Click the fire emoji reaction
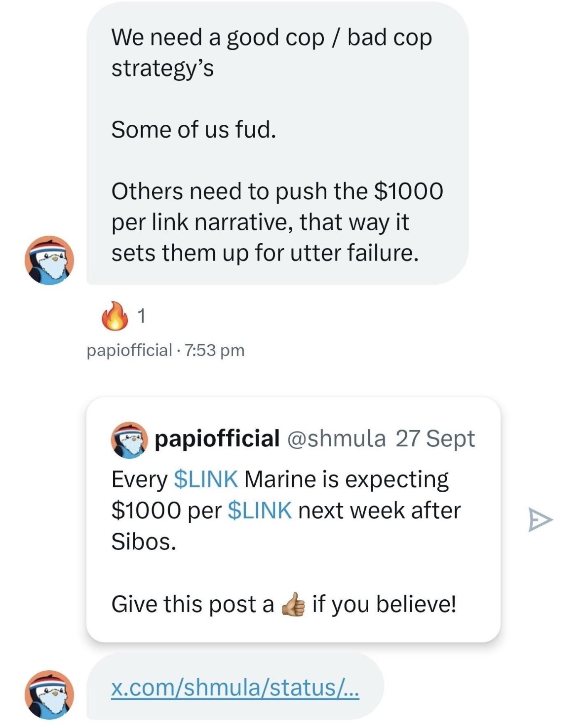The height and width of the screenshot is (728, 582). pos(115,316)
